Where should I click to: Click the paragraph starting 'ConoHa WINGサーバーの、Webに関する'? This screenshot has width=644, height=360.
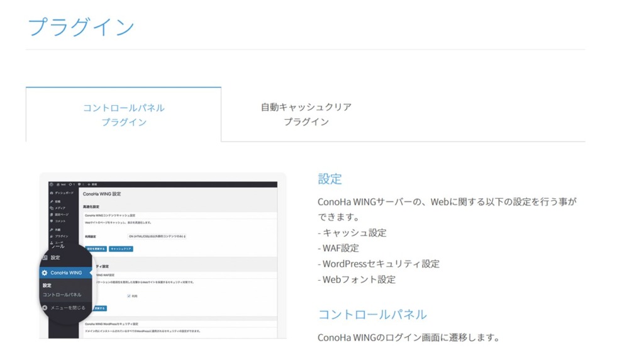(x=447, y=209)
